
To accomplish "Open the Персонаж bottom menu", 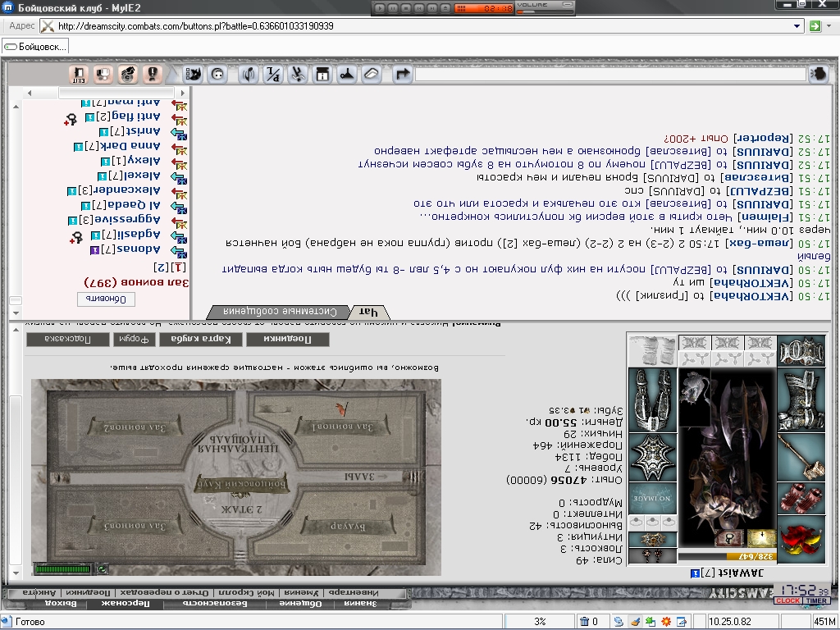I will point(126,603).
